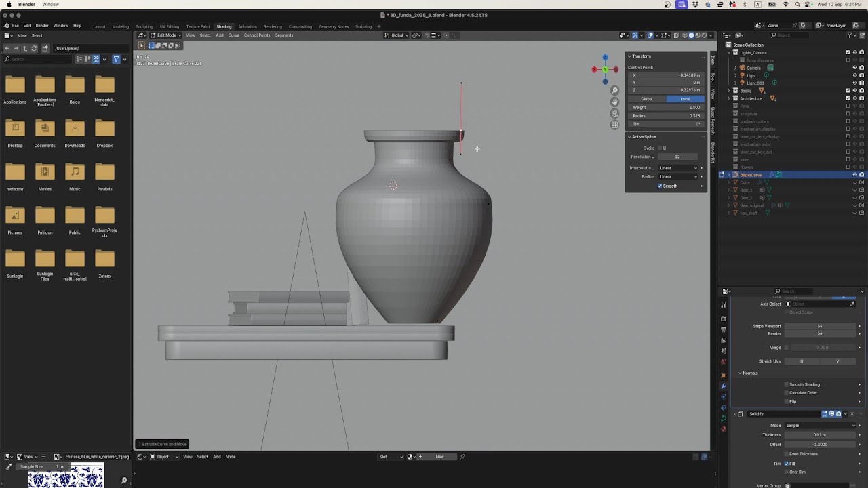Open the Edit Mode dropdown
Viewport: 868px width, 488px height.
click(x=166, y=35)
